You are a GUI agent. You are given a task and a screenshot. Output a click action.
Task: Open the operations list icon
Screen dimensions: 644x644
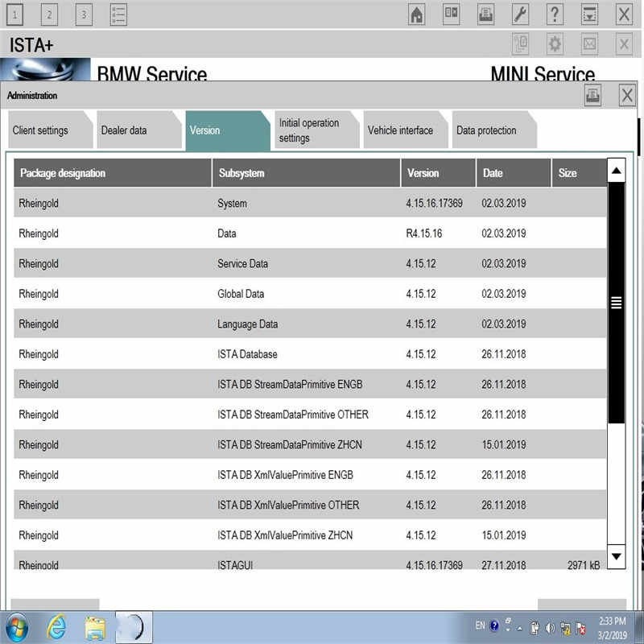(118, 14)
